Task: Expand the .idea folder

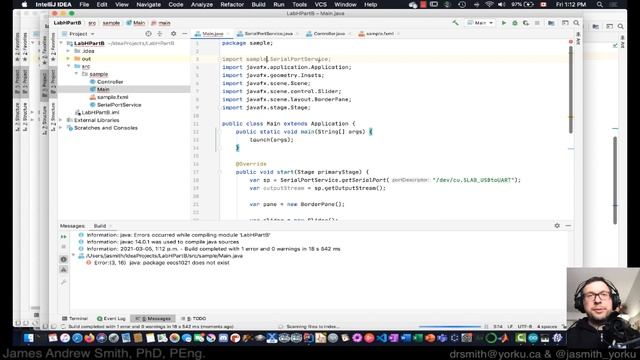Action: tap(69, 51)
